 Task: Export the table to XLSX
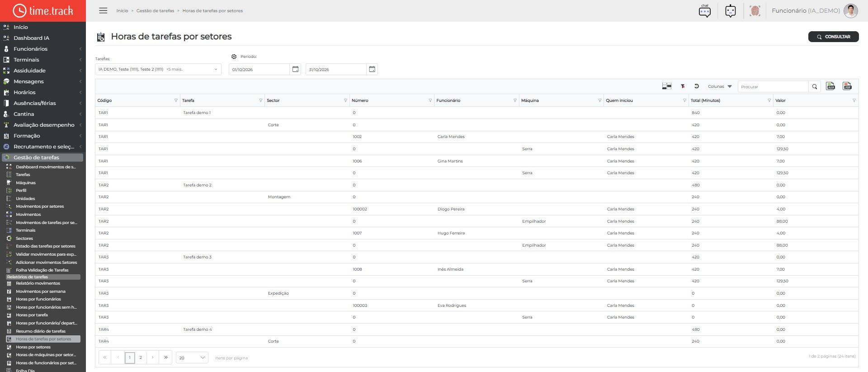coord(830,86)
